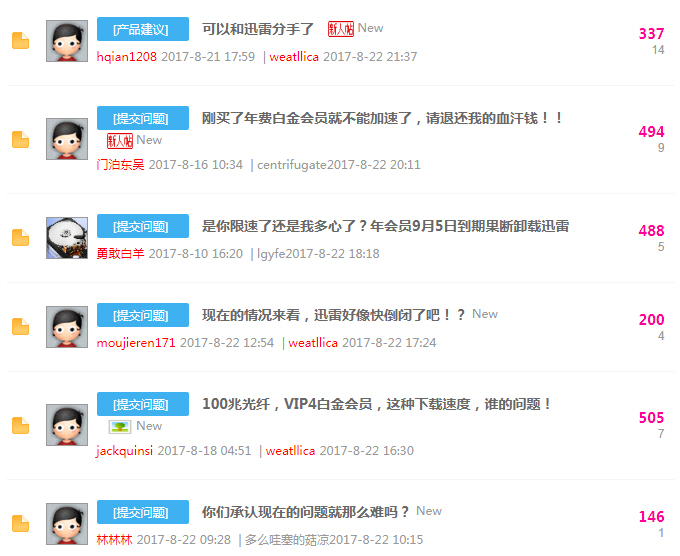Open the thread 现在的情况来看，迅雷好像快倒闭了吧
680x556 pixels.
[x=333, y=315]
